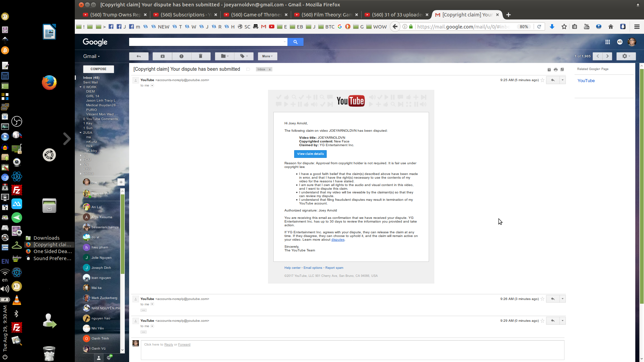This screenshot has height=362, width=644.
Task: Toggle the importance marker beside the subject
Action: 248,69
